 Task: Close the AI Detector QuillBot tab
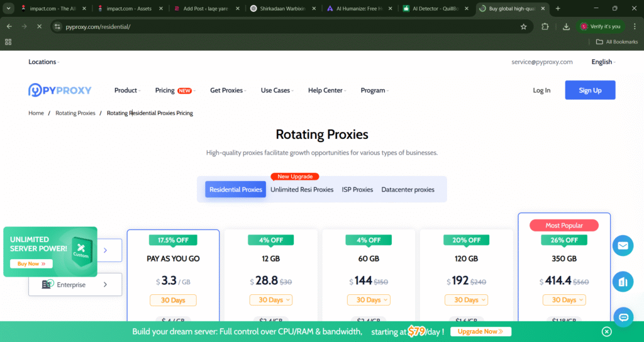pyautogui.click(x=466, y=8)
